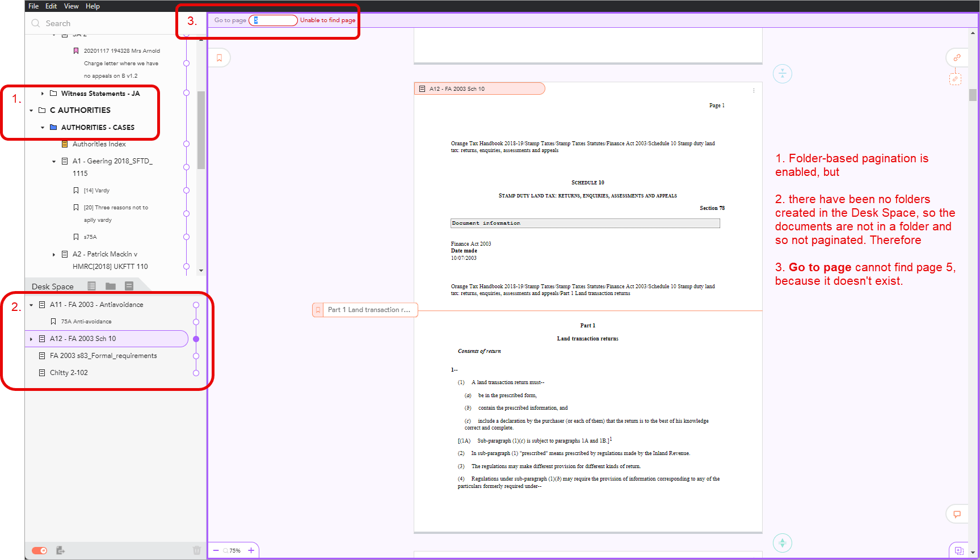This screenshot has width=980, height=560.
Task: Click the magnifier search icon in the left panel
Action: (x=36, y=23)
